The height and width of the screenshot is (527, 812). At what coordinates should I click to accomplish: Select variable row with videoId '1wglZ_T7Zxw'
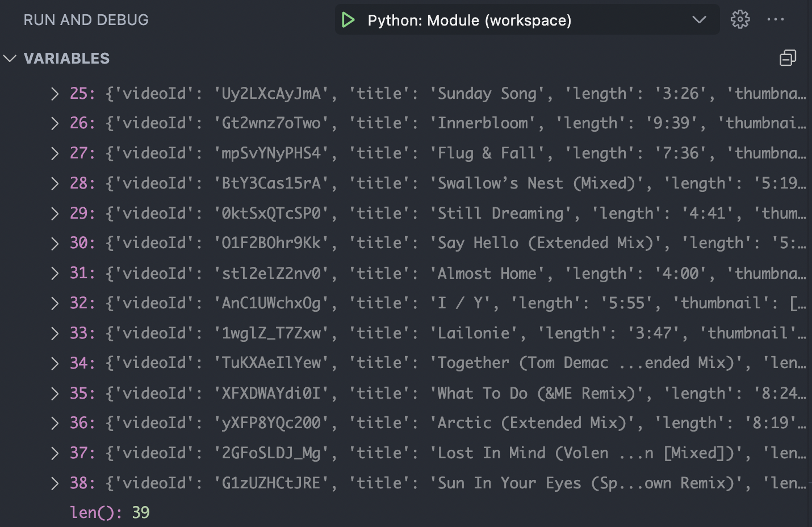405,333
